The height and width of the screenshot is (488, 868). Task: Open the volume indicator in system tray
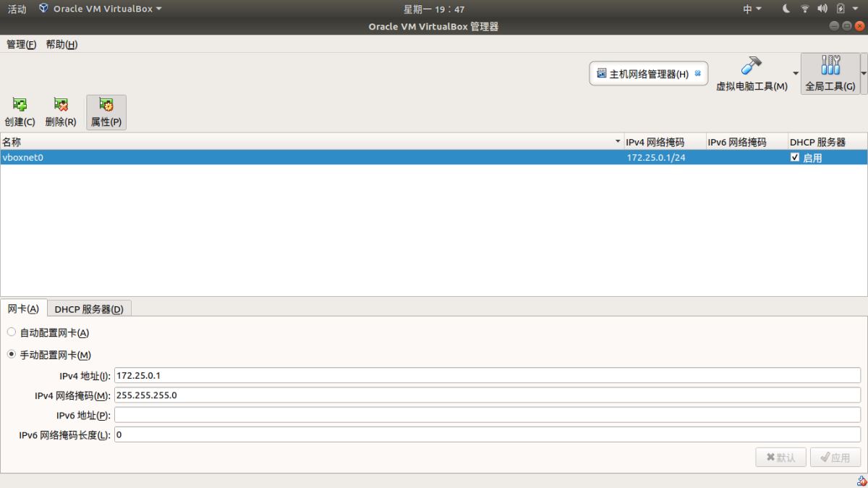click(822, 9)
